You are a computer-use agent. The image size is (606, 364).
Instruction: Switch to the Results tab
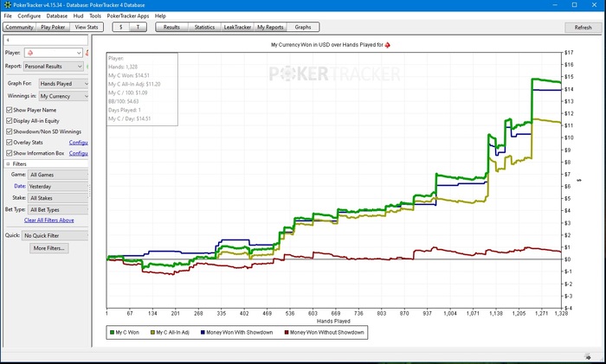[x=171, y=27]
